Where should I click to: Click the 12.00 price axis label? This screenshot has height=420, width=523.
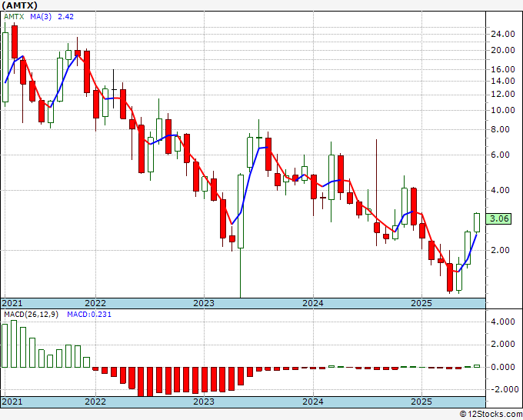pos(503,94)
